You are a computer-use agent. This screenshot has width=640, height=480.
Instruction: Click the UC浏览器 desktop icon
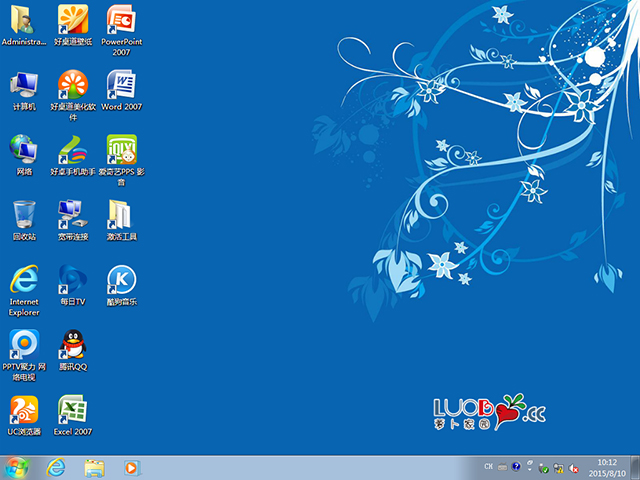pos(24,409)
